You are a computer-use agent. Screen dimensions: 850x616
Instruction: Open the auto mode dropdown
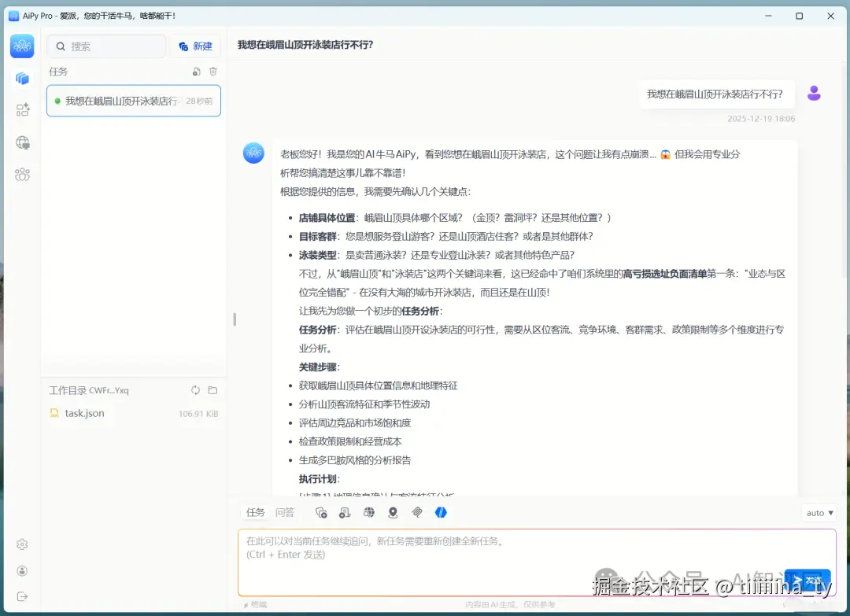pyautogui.click(x=819, y=512)
